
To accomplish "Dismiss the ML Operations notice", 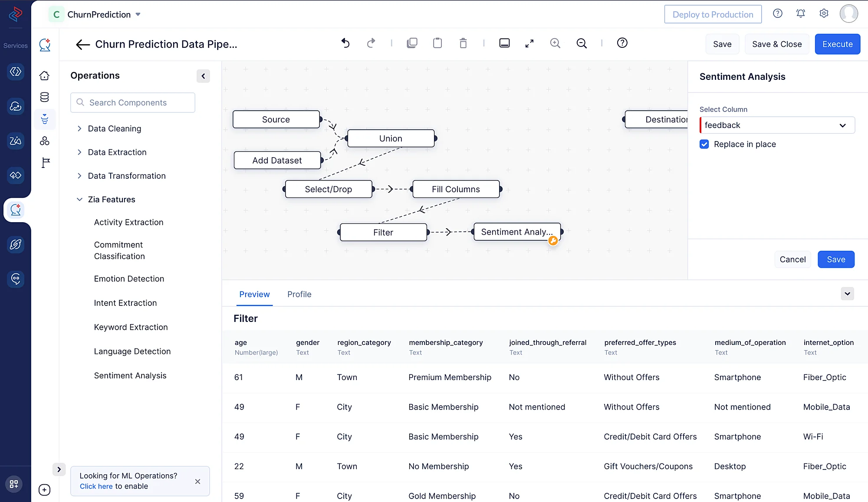I will tap(197, 481).
